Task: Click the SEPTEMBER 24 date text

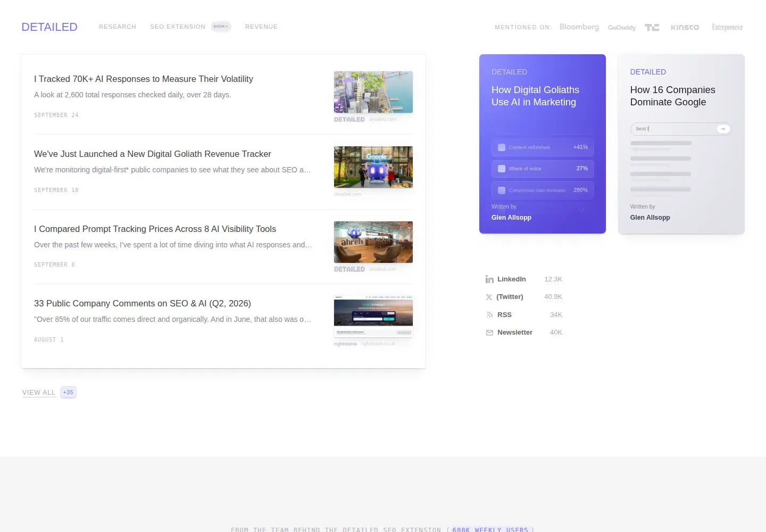Action: pyautogui.click(x=56, y=115)
